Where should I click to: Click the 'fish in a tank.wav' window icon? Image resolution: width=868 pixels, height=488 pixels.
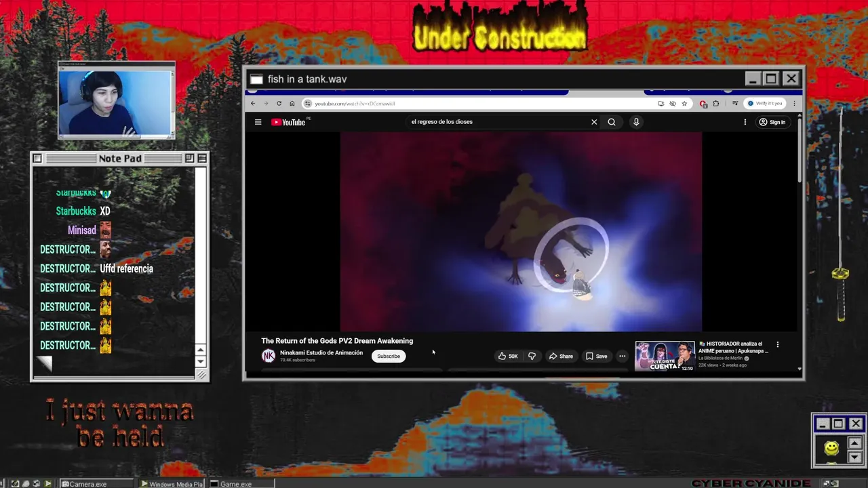[256, 79]
